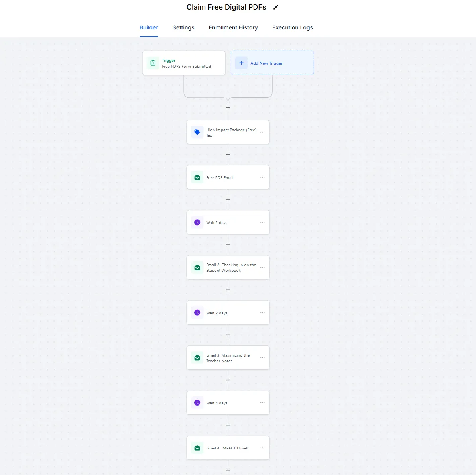Screen dimensions: 476x475
Task: Add step below the trigger connector
Action: (228, 108)
